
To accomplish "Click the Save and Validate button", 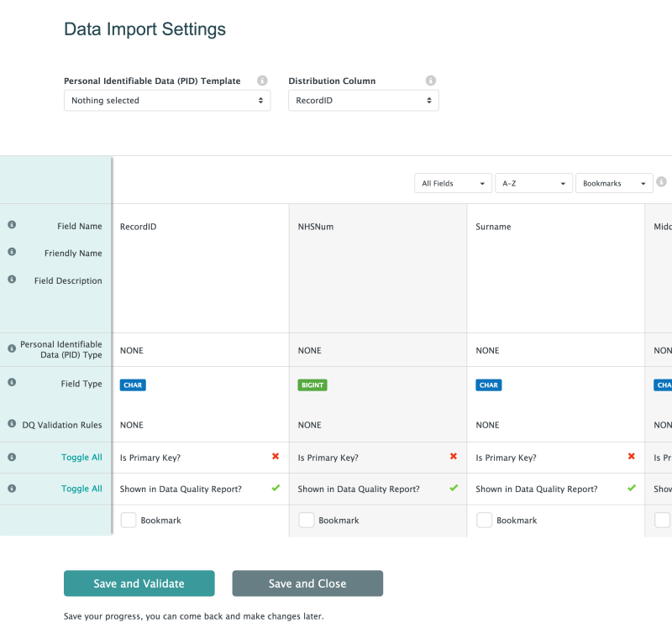I will [139, 583].
